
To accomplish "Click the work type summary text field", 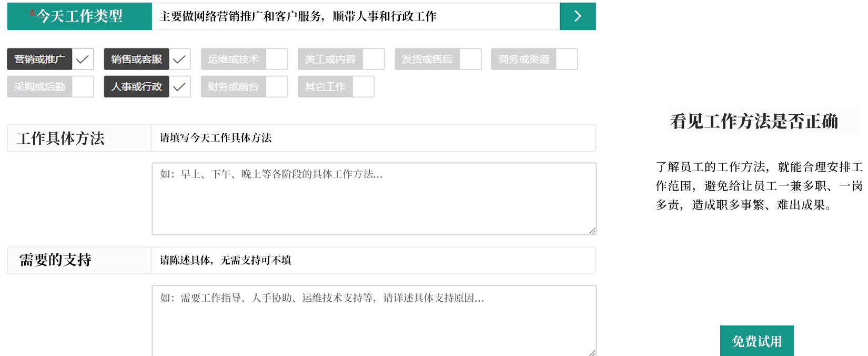I will click(355, 16).
